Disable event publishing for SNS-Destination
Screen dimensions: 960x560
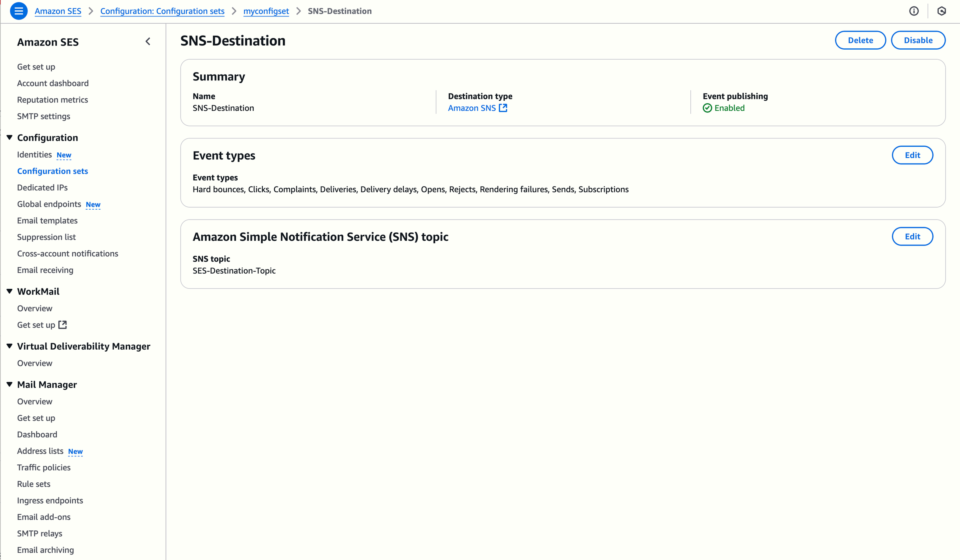tap(918, 40)
